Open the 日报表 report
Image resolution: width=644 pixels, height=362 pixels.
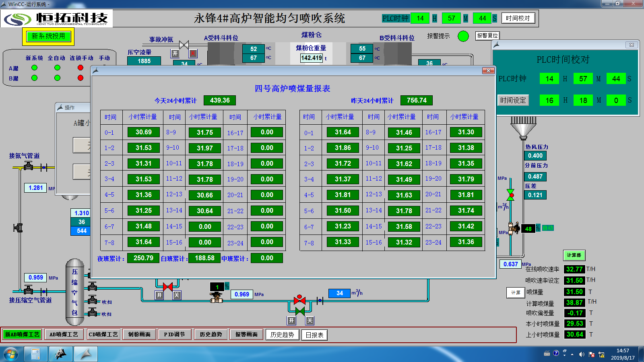click(314, 335)
